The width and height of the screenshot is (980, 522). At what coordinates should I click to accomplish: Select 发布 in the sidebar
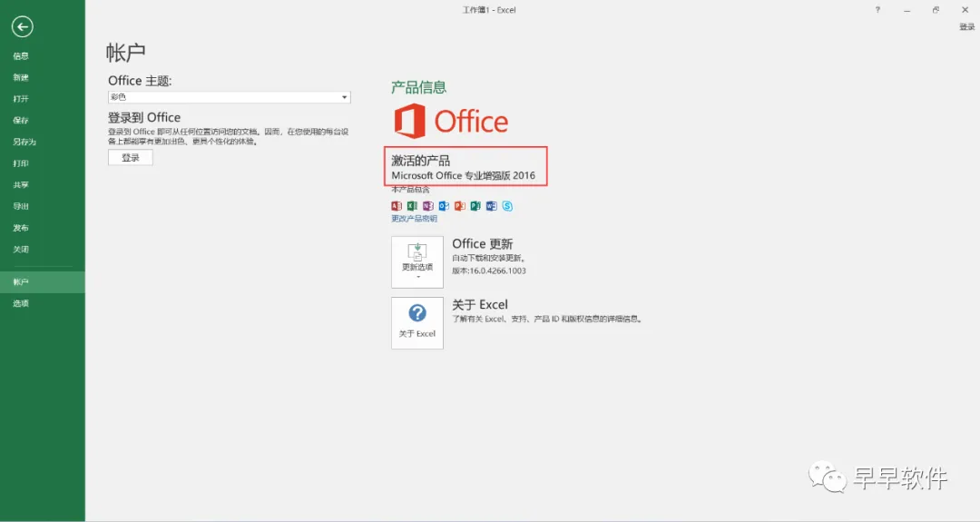[43, 228]
